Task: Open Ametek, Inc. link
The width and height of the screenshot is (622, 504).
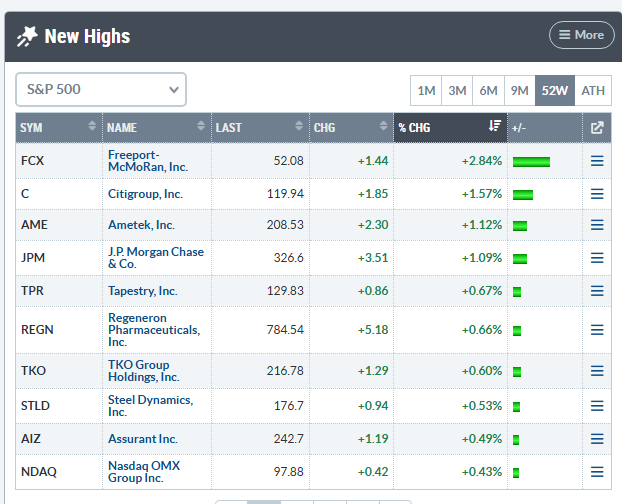Action: point(141,225)
